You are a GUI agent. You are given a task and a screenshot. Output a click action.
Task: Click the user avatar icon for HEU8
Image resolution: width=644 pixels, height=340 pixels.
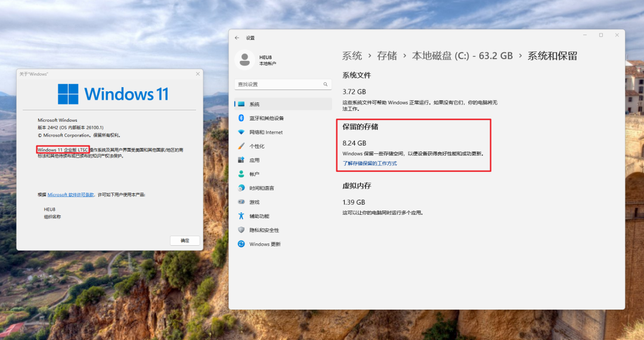tap(244, 60)
